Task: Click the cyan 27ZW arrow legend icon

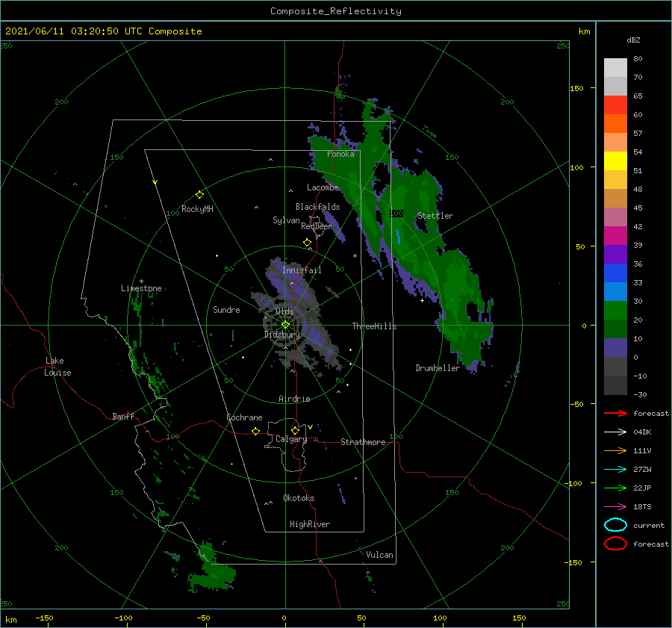Action: tap(615, 470)
